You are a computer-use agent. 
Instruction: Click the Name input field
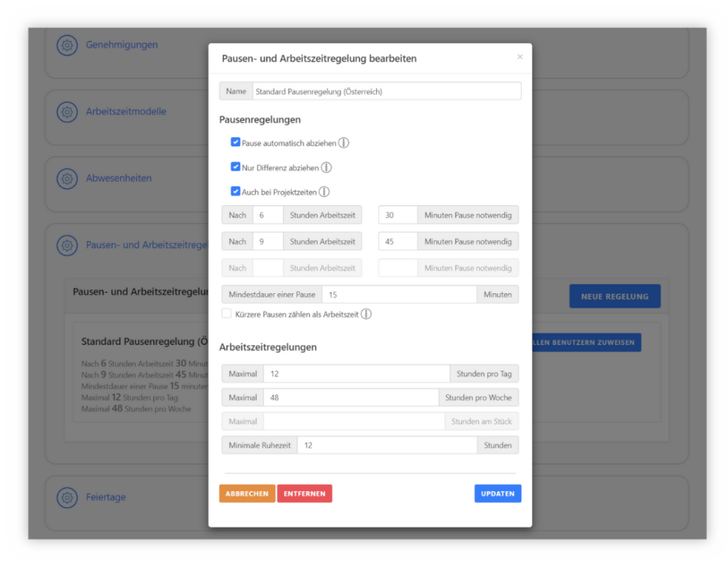pyautogui.click(x=385, y=91)
